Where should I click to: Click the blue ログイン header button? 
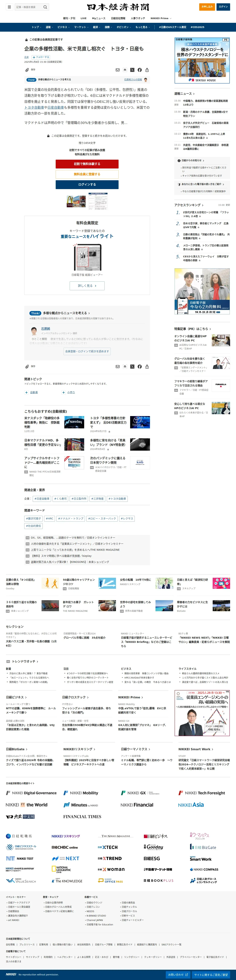click(224, 7)
